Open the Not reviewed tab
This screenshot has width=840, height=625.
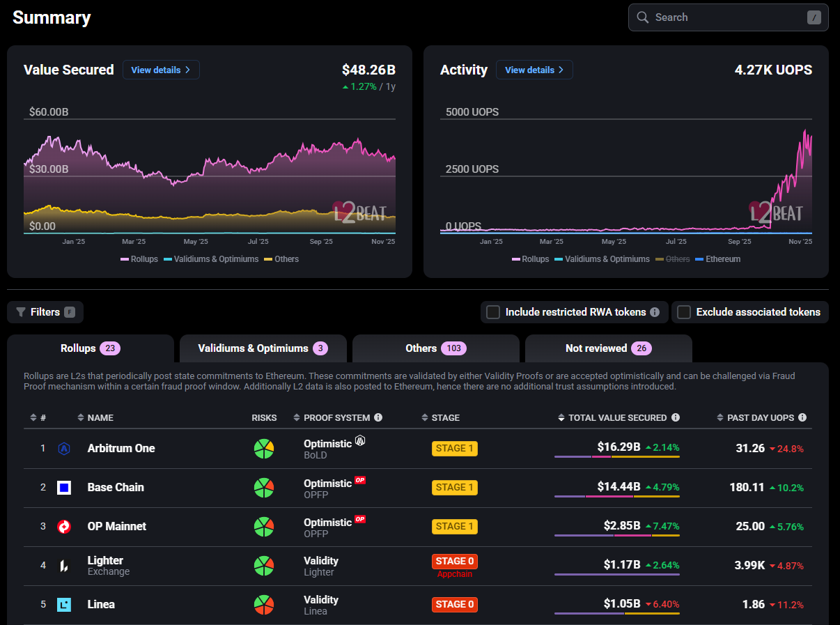(609, 348)
